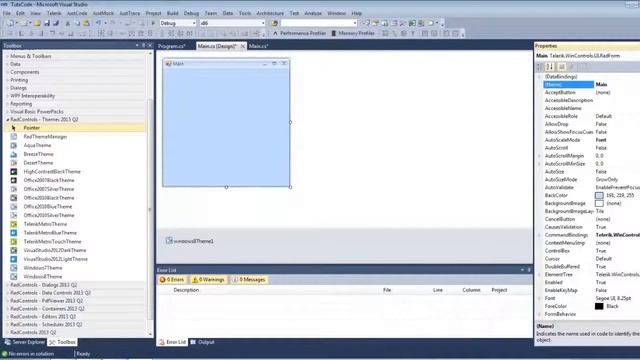640x360 pixels.
Task: Click the BackgroundImage preview swatch
Action: tap(599, 203)
